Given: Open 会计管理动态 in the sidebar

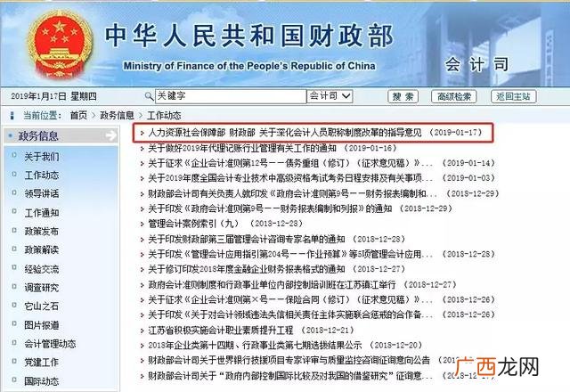Looking at the screenshot, I should [50, 344].
